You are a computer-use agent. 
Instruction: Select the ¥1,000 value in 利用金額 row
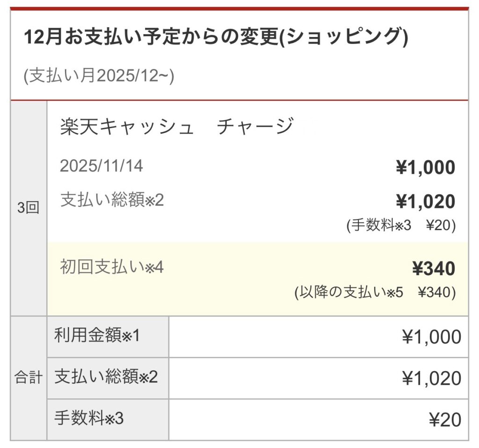tap(431, 337)
